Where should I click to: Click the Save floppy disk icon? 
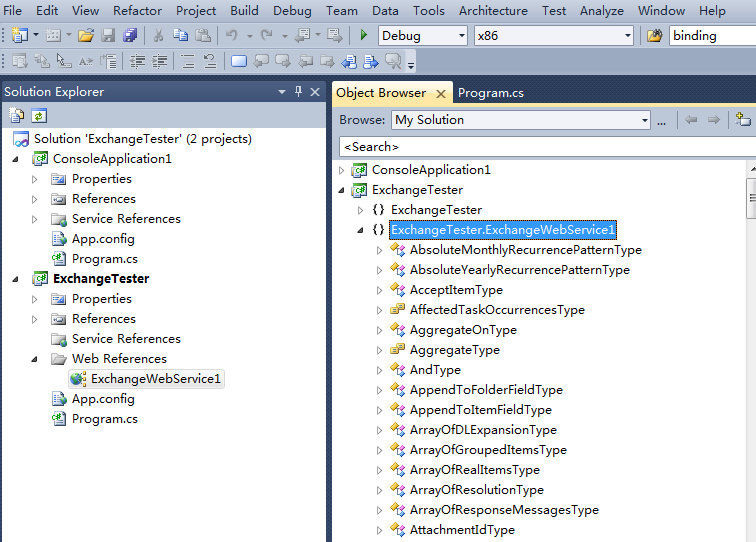(x=108, y=35)
